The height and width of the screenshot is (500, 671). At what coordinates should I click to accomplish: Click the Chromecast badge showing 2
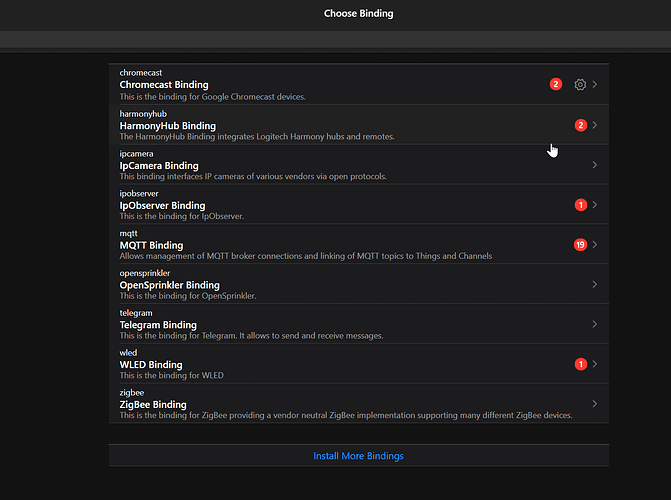click(x=556, y=85)
